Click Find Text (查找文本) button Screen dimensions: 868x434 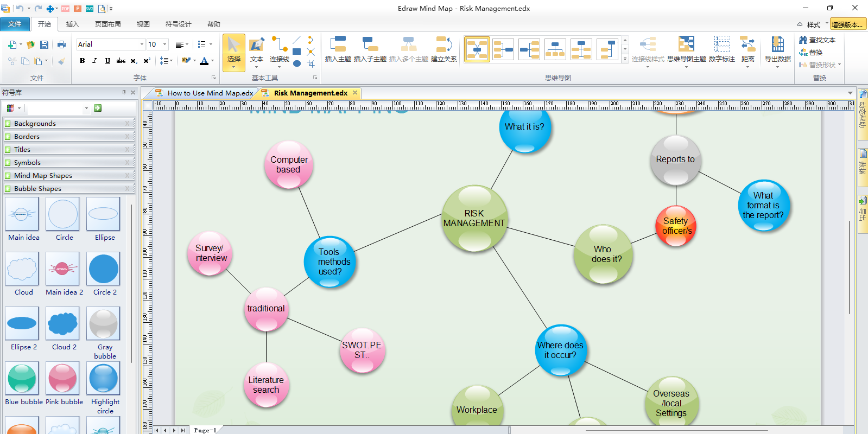click(x=818, y=40)
